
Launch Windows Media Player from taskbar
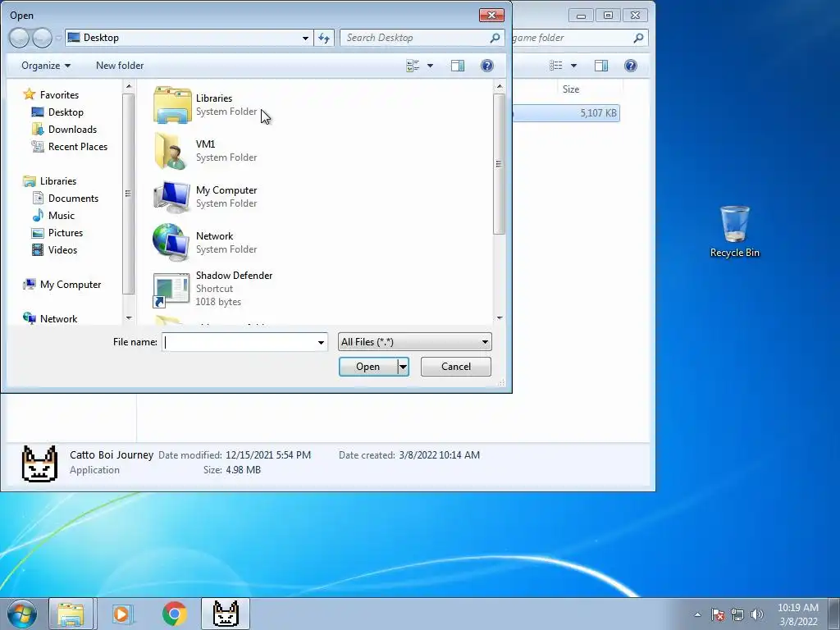click(x=122, y=614)
